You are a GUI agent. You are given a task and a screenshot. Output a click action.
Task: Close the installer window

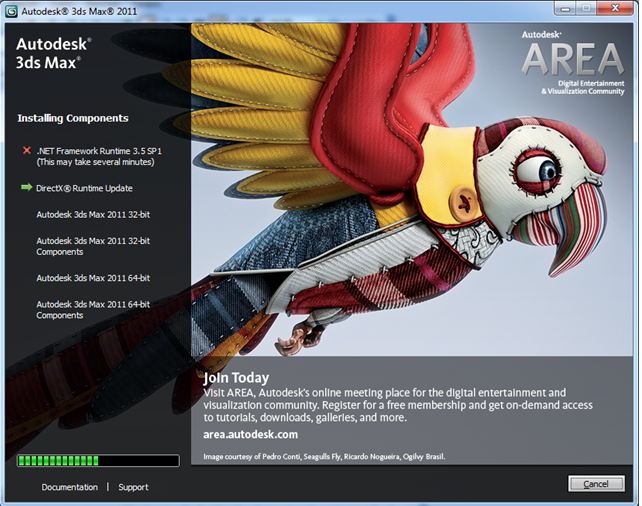(x=615, y=8)
